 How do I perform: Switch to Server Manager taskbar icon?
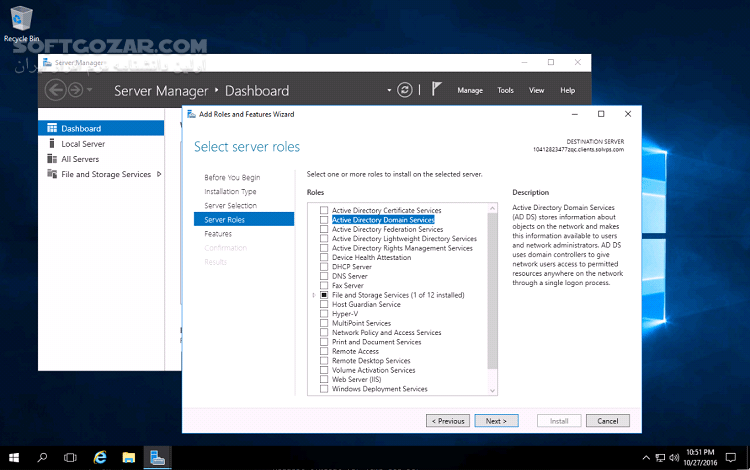pyautogui.click(x=157, y=458)
